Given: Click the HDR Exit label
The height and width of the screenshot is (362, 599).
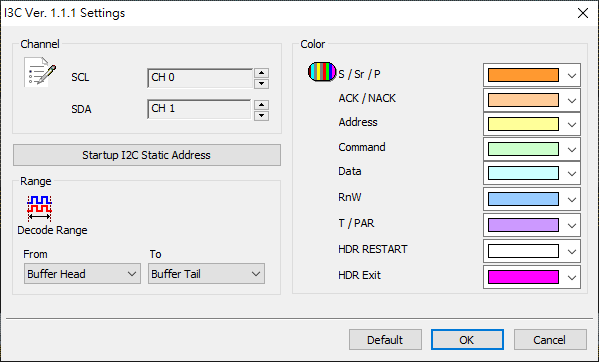Looking at the screenshot, I should [x=359, y=275].
